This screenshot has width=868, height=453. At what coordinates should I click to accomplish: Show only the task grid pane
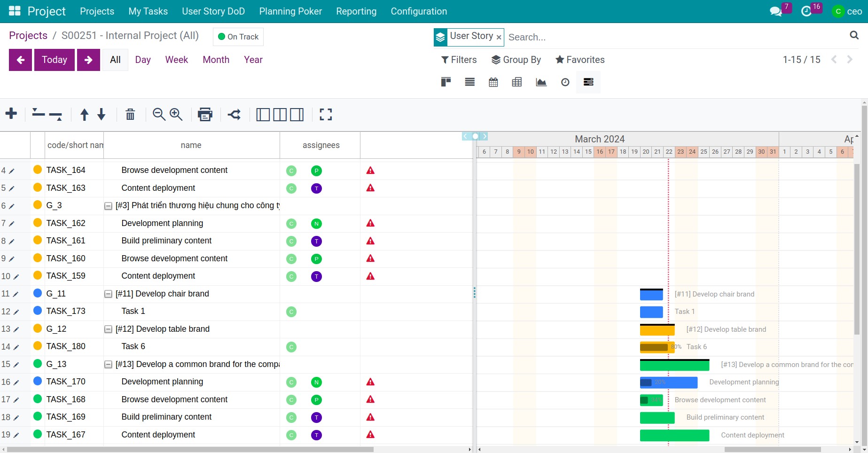263,115
